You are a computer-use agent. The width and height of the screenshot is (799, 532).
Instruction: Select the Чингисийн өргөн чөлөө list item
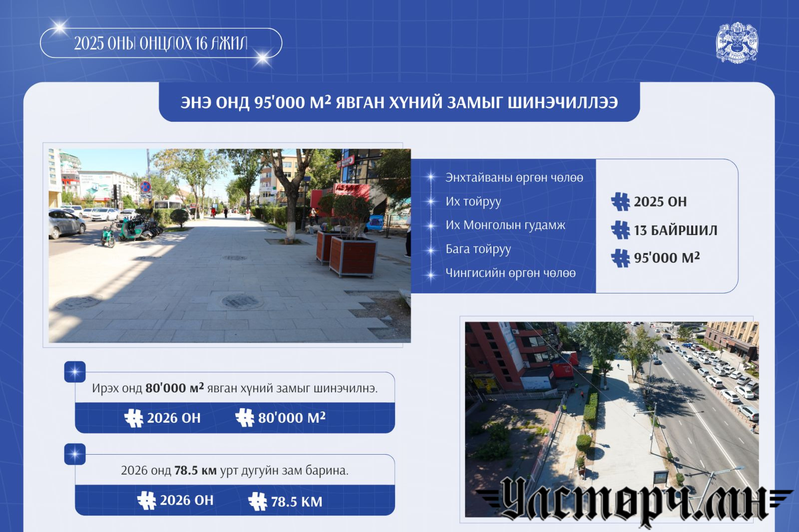(x=510, y=273)
